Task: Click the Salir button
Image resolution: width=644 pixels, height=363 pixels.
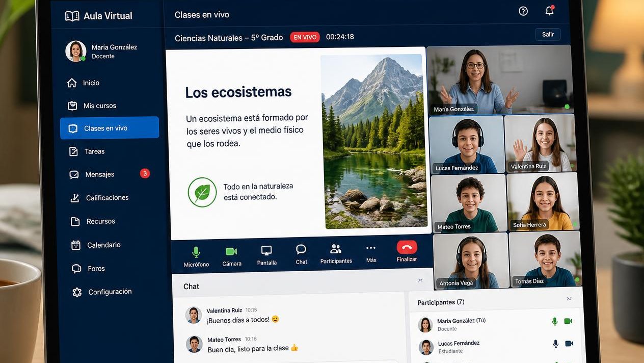Action: 548,34
